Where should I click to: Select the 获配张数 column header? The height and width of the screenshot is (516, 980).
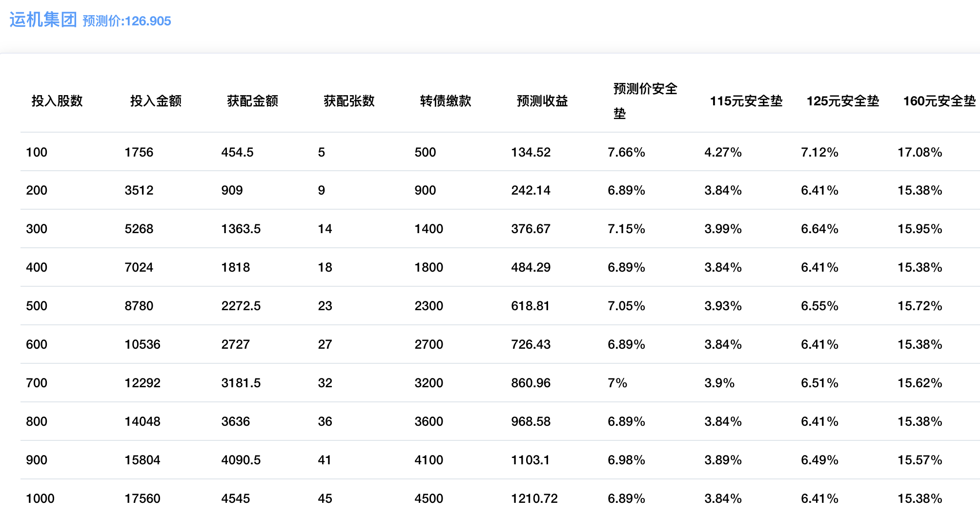(349, 101)
